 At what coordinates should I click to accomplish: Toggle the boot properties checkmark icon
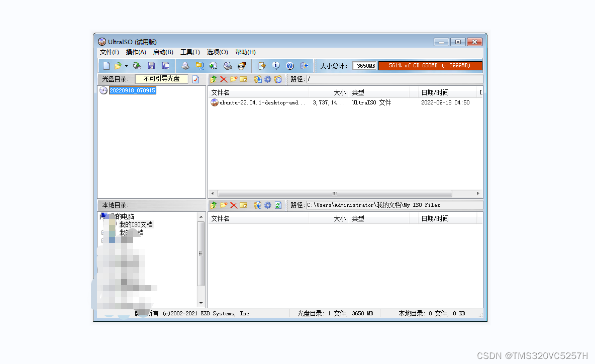[x=196, y=79]
